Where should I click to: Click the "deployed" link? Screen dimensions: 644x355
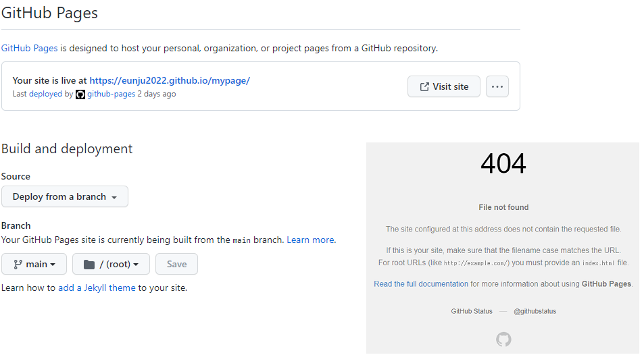[45, 94]
